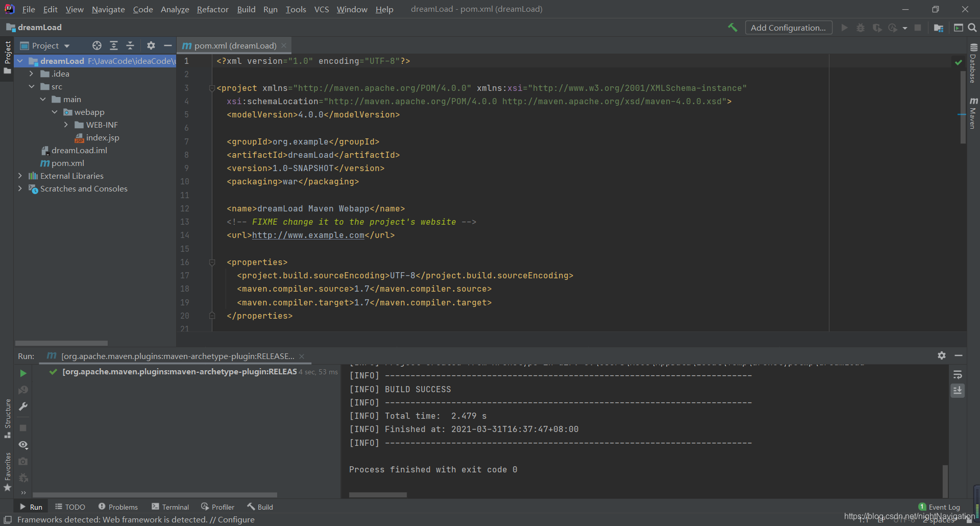Fold the properties block in editor
The height and width of the screenshot is (526, 980).
[x=212, y=262]
